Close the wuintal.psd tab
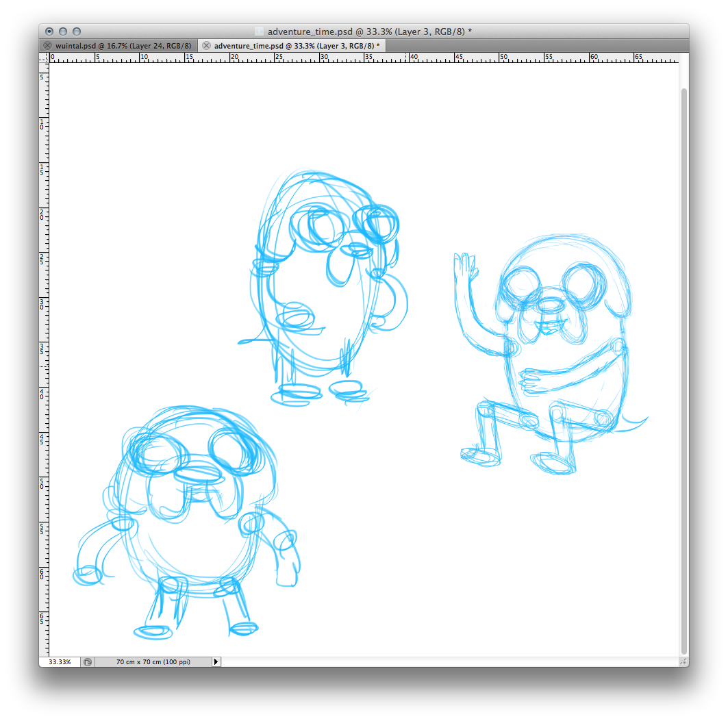This screenshot has width=728, height=721. [47, 46]
